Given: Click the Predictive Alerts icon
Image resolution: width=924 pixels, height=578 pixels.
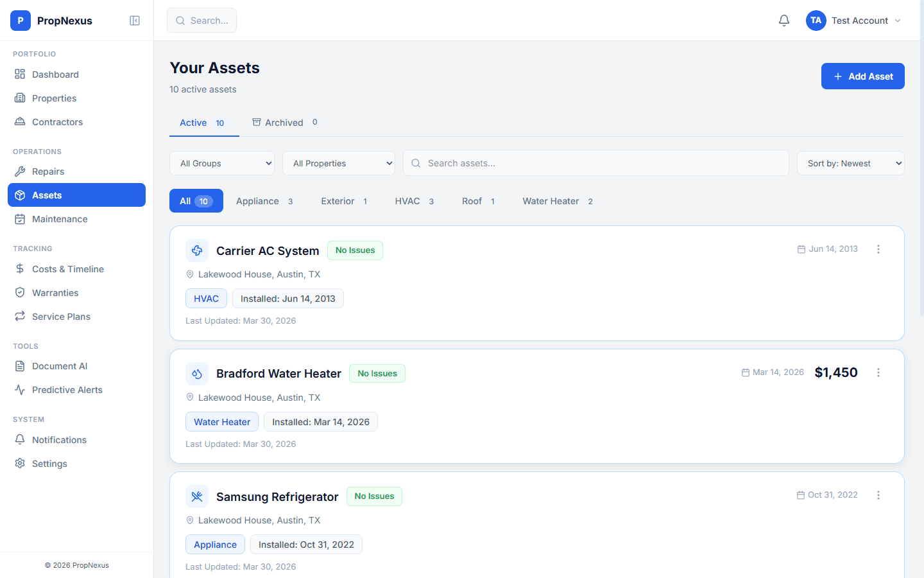Looking at the screenshot, I should coord(20,389).
